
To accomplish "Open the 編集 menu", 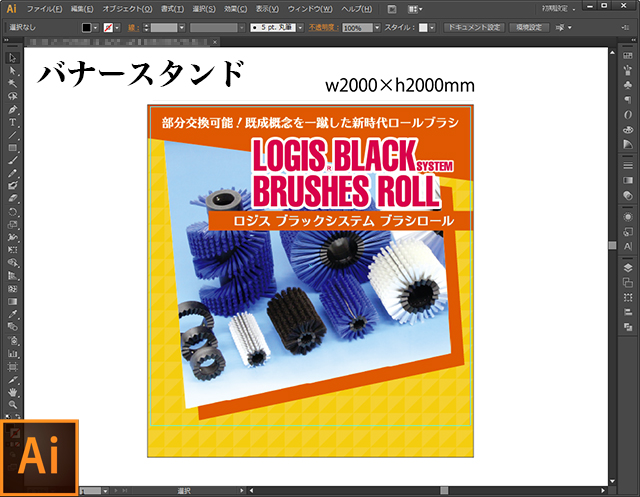I will click(82, 9).
